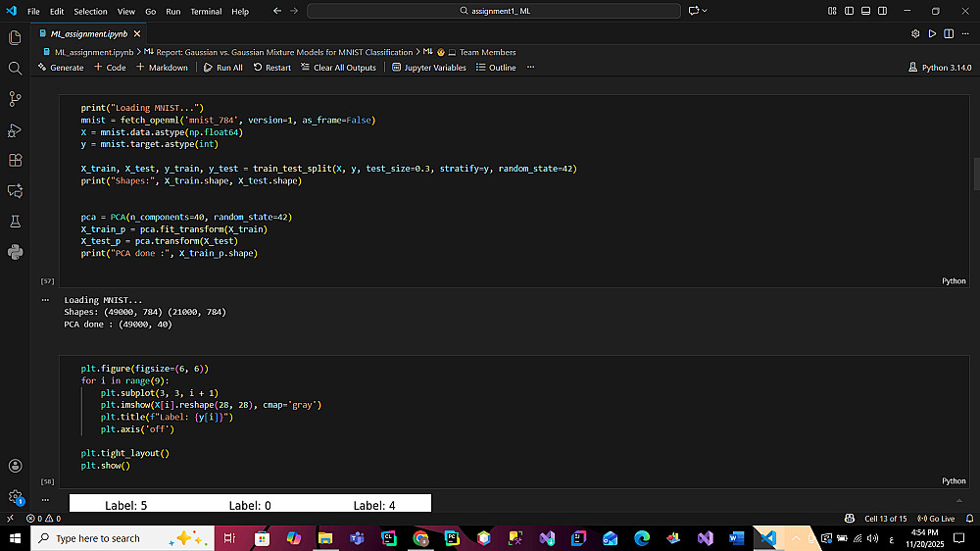
Task: Select the ML_assignment.ipynb editor tab
Action: pos(89,33)
